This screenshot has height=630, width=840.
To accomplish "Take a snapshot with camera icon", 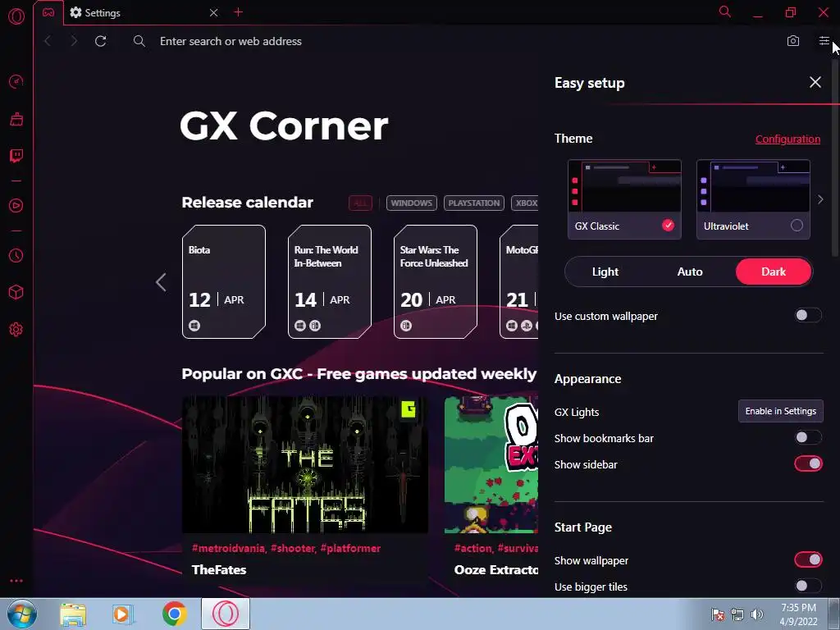I will coord(793,41).
